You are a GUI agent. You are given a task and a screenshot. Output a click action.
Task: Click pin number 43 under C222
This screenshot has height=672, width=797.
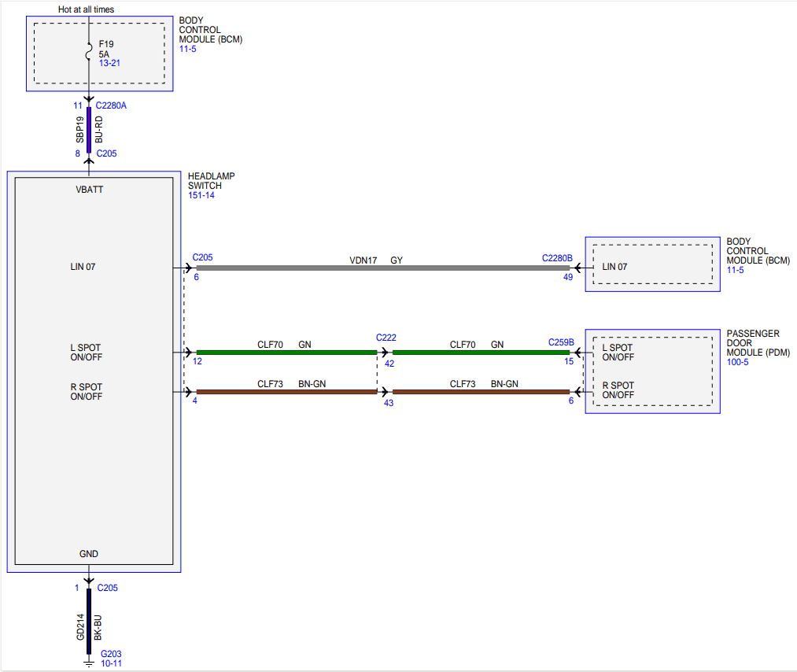pyautogui.click(x=389, y=403)
